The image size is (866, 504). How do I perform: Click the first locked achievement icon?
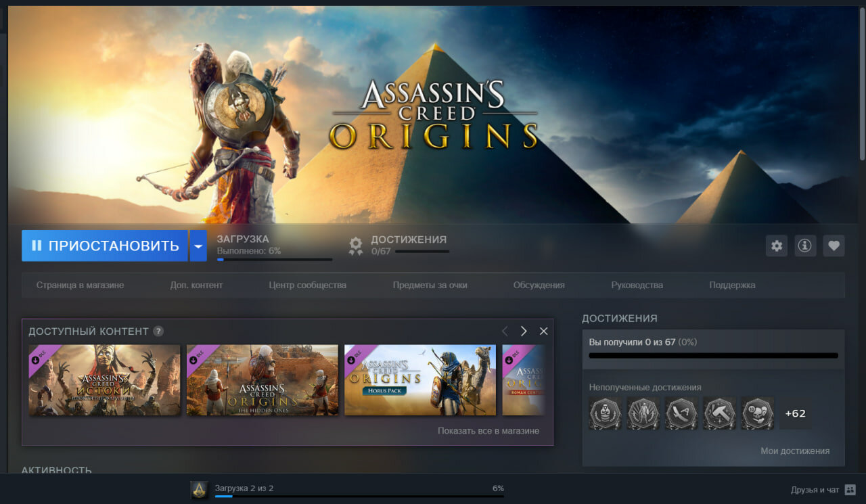(606, 413)
